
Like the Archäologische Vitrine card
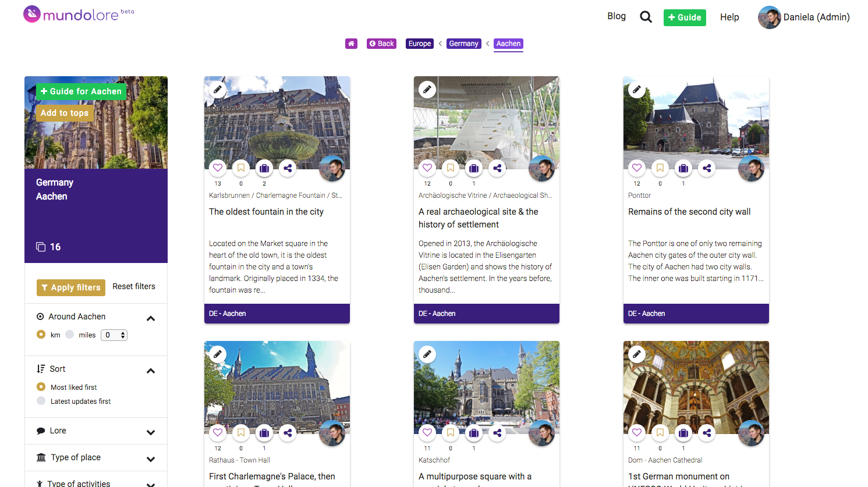(427, 168)
